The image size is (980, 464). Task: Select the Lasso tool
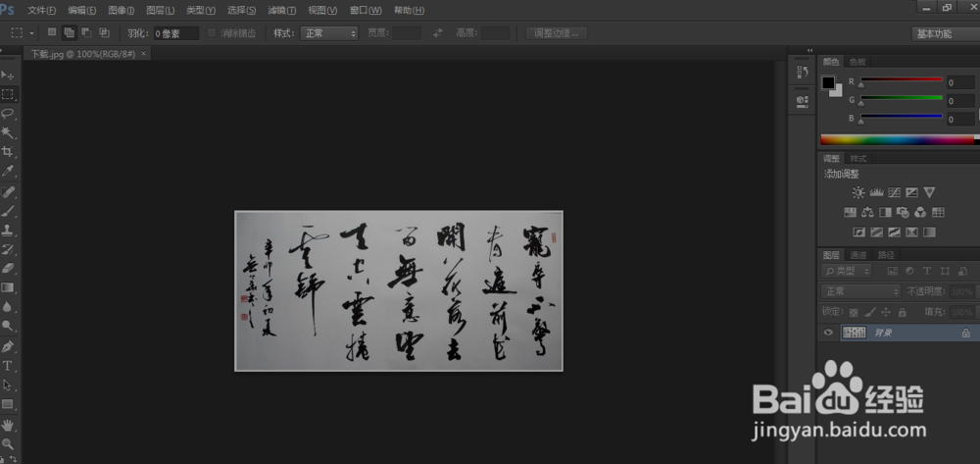click(x=8, y=113)
